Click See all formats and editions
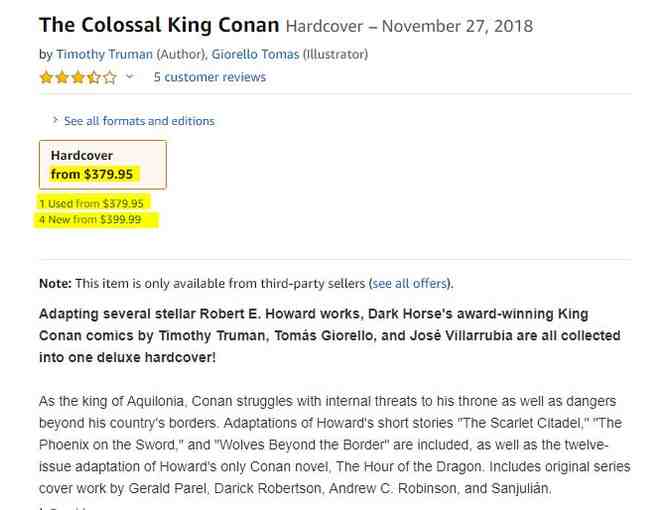This screenshot has height=510, width=672. 139,121
